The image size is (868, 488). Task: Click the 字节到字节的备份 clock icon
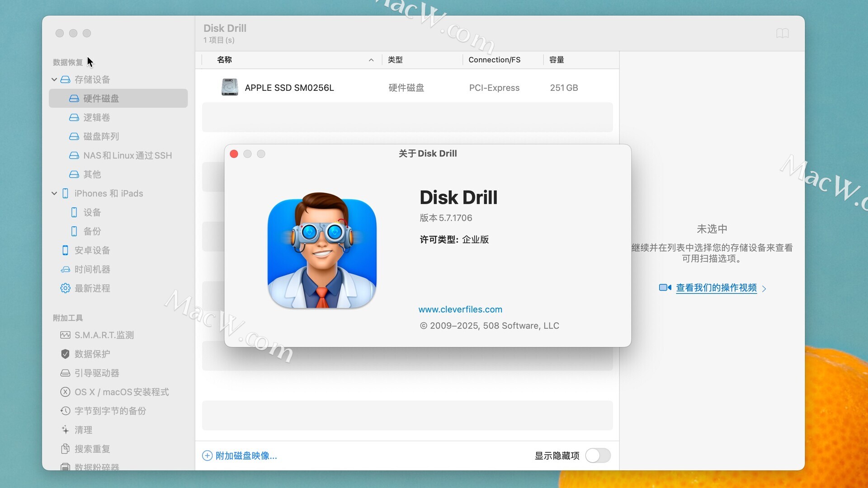coord(65,411)
